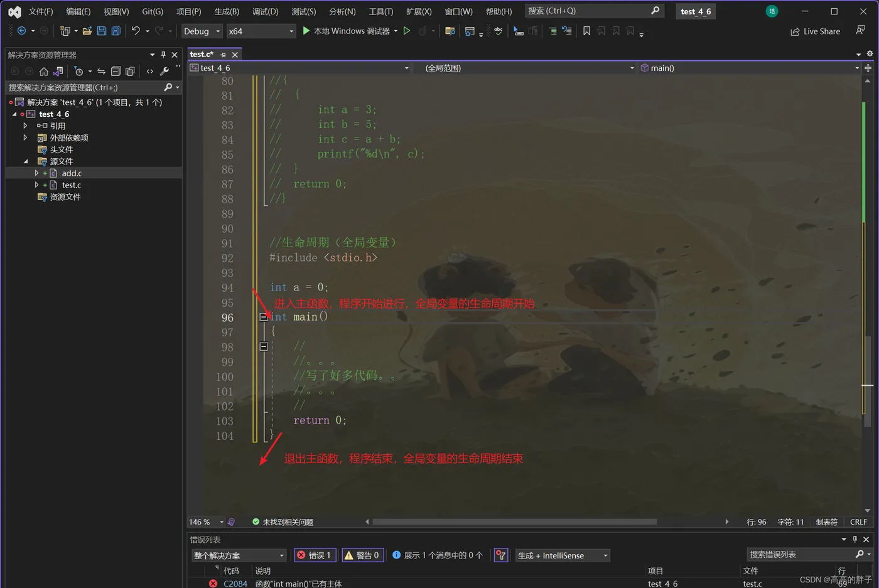Open the 编辑(E) menu
The width and height of the screenshot is (879, 588).
(x=78, y=11)
